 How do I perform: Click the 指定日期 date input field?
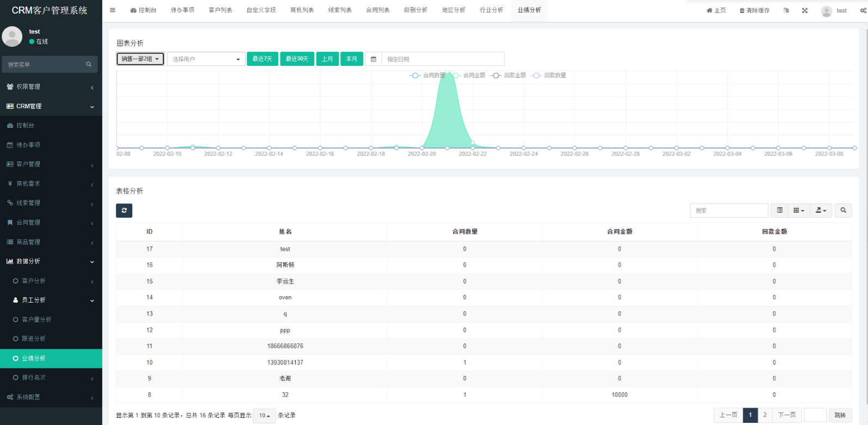tap(443, 59)
